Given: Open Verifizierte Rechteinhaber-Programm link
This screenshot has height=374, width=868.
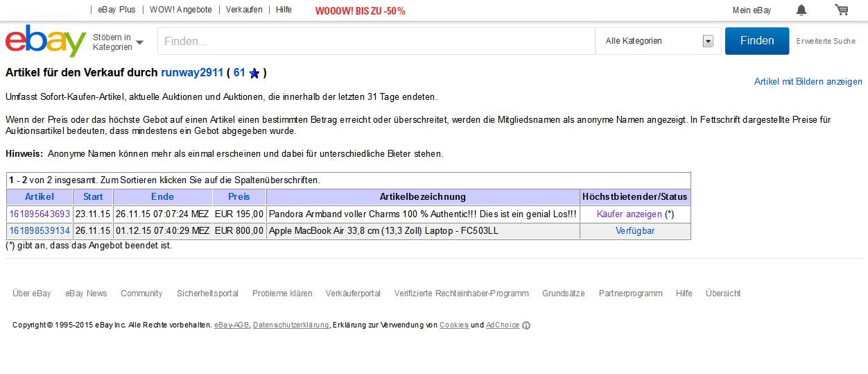Looking at the screenshot, I should pyautogui.click(x=462, y=294).
